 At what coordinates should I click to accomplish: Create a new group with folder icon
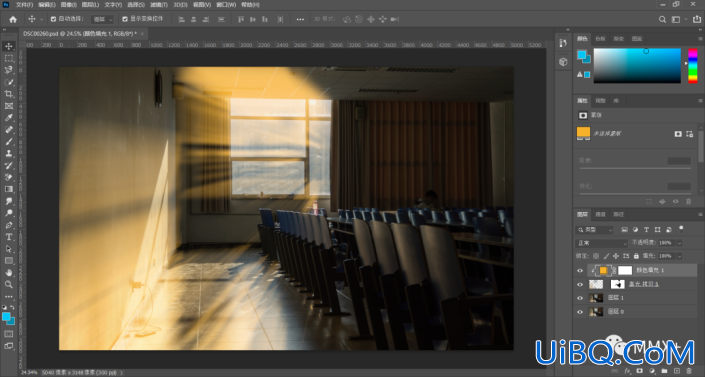(x=664, y=371)
